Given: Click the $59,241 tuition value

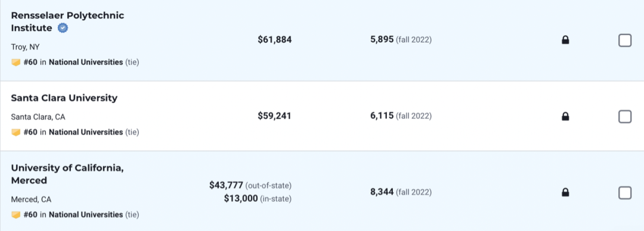Looking at the screenshot, I should (274, 116).
